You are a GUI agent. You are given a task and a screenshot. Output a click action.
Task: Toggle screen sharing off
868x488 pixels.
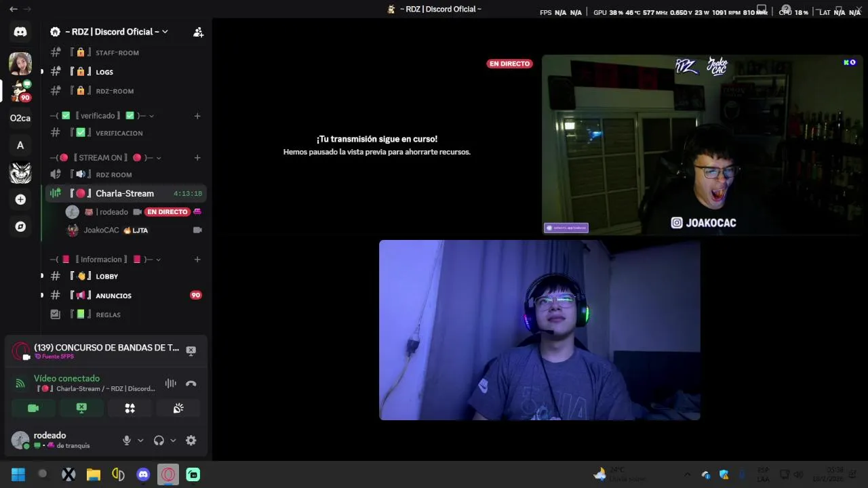[81, 408]
